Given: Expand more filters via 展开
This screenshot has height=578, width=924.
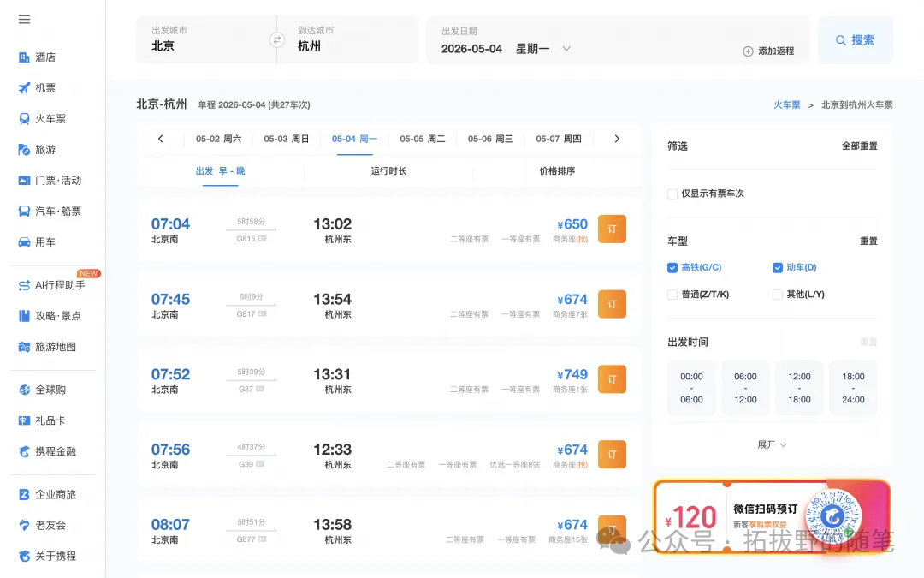Looking at the screenshot, I should [x=772, y=444].
